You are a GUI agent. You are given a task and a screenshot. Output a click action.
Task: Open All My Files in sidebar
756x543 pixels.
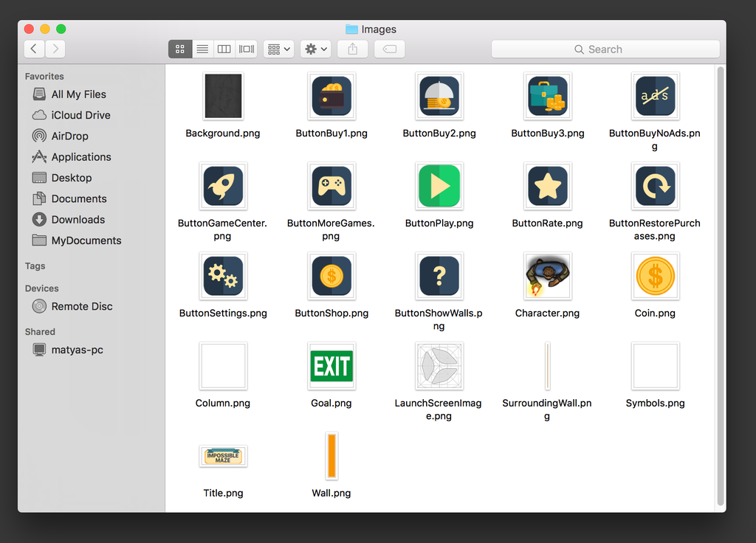tap(69, 94)
